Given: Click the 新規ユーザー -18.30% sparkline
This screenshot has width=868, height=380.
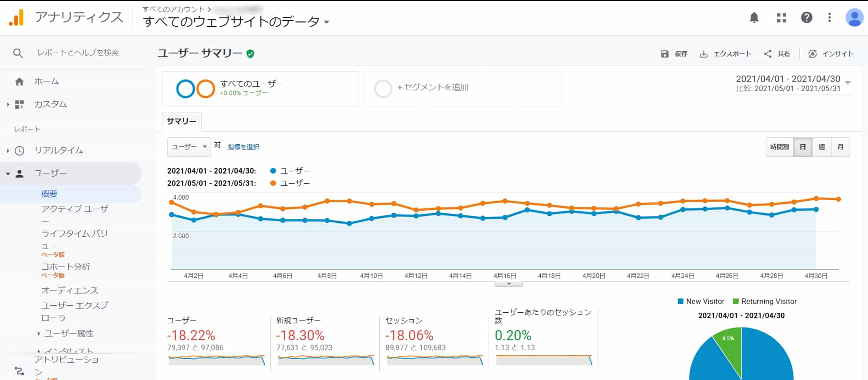Looking at the screenshot, I should click(x=325, y=360).
